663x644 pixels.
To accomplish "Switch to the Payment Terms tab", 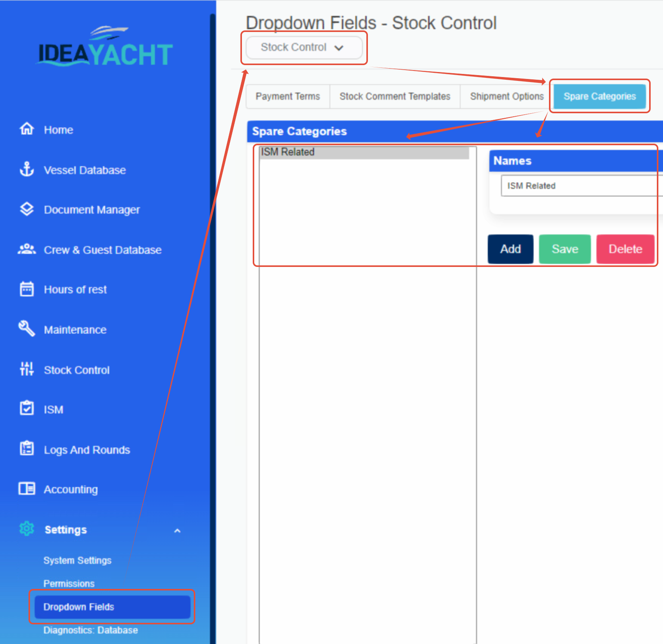I will (x=287, y=96).
